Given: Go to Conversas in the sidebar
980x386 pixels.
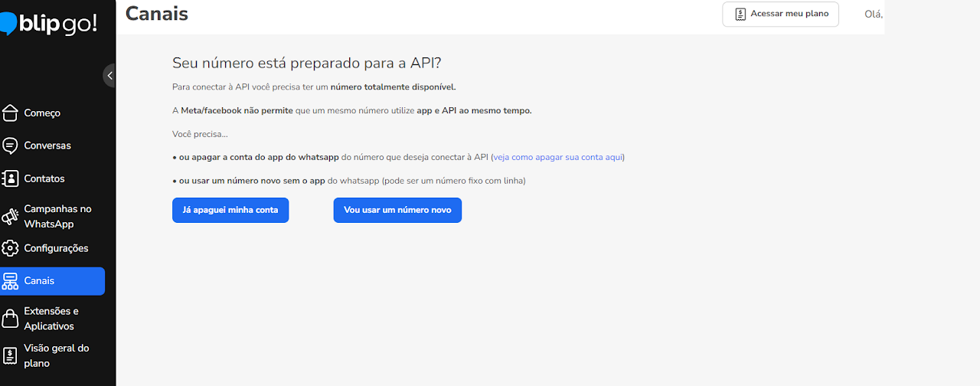Looking at the screenshot, I should 47,146.
